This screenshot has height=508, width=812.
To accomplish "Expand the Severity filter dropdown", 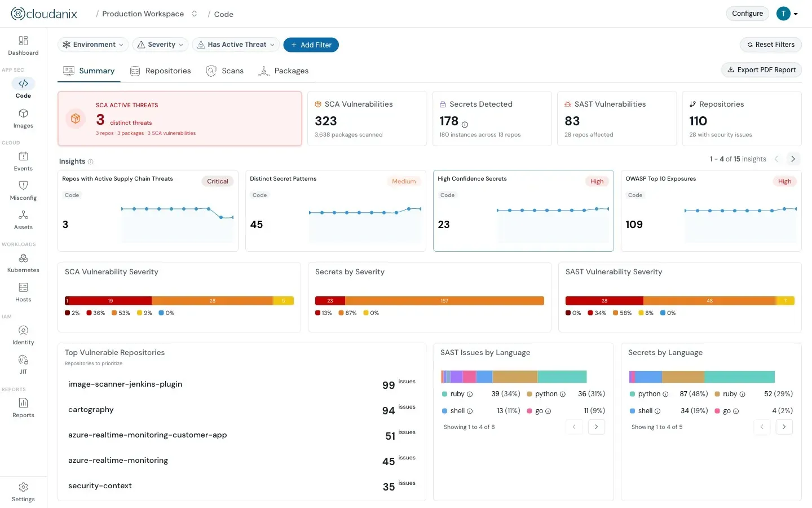I will pos(160,45).
